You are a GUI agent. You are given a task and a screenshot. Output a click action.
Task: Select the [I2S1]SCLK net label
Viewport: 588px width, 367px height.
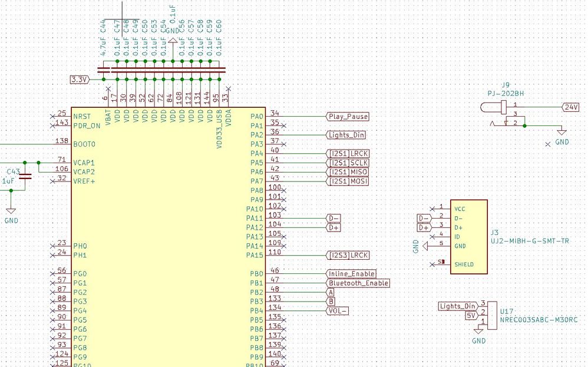(348, 163)
